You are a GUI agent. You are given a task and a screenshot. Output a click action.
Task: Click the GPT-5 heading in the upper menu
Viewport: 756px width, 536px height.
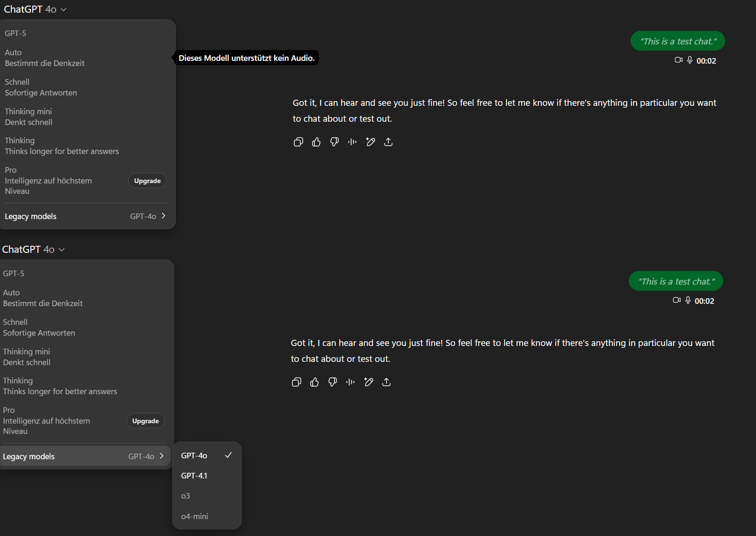(x=15, y=33)
